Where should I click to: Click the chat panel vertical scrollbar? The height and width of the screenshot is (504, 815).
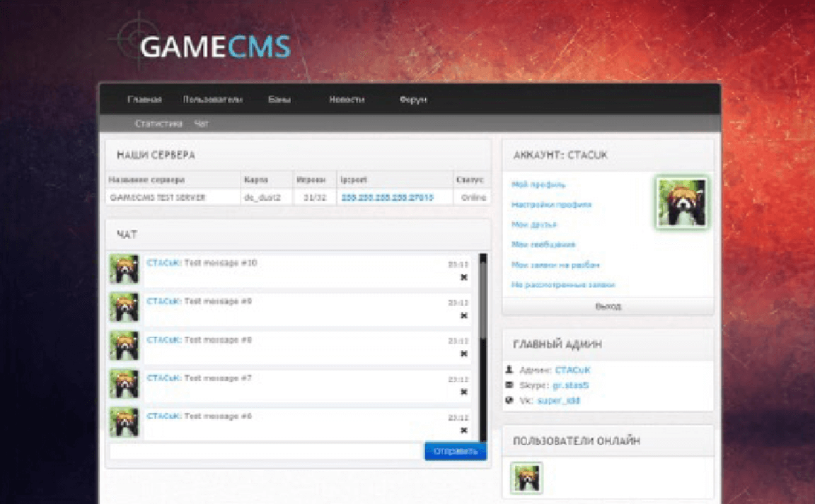(482, 346)
